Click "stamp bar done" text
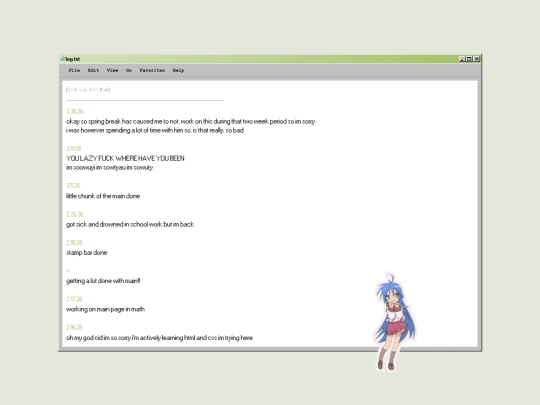The height and width of the screenshot is (405, 540). point(86,252)
